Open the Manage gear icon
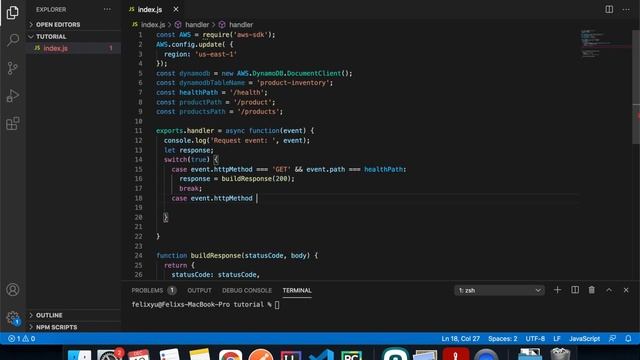Viewport: 640px width, 360px height. tap(13, 318)
